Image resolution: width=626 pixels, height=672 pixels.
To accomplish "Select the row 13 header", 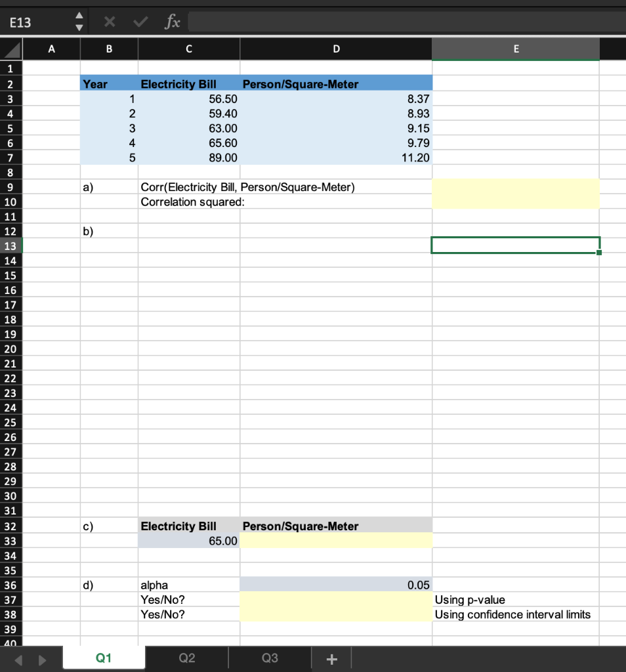I will click(10, 245).
